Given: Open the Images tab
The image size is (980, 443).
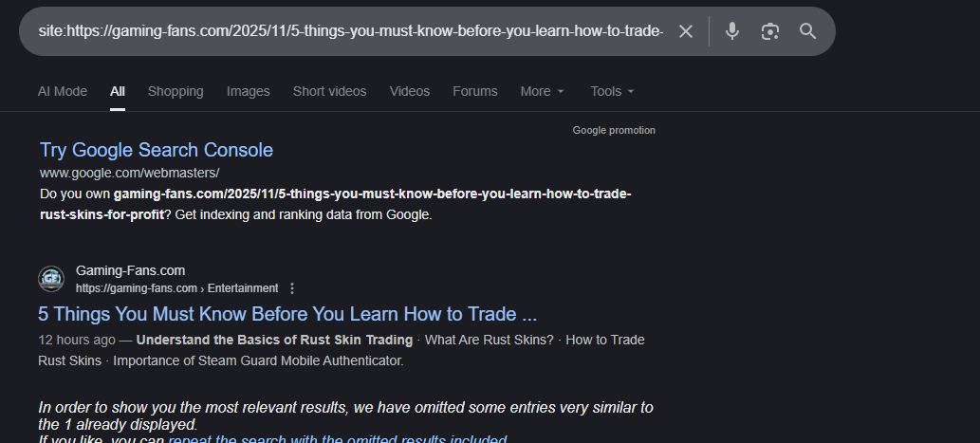Looking at the screenshot, I should (x=249, y=91).
